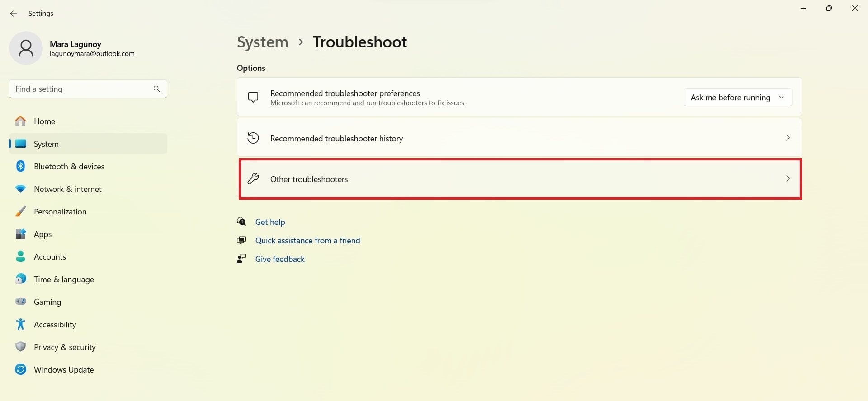Click the Network wifi icon
Image resolution: width=868 pixels, height=401 pixels.
tap(20, 189)
